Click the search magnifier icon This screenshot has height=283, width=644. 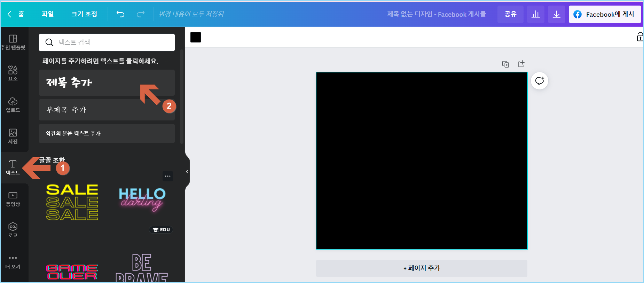click(49, 42)
